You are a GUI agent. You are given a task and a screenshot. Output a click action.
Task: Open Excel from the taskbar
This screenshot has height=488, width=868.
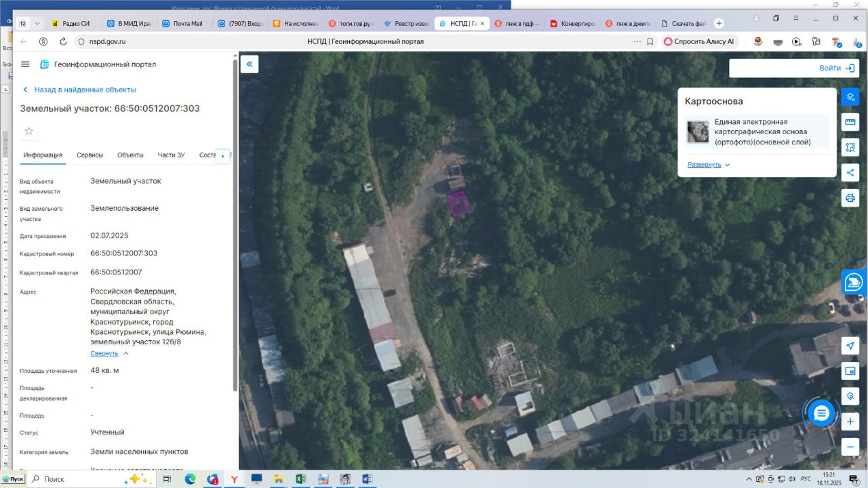point(300,479)
